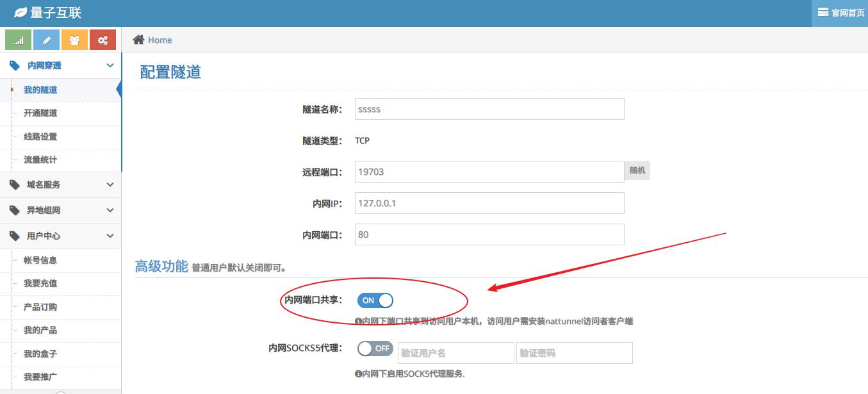Click the 随机 random port button
This screenshot has height=394, width=868.
pyautogui.click(x=637, y=171)
